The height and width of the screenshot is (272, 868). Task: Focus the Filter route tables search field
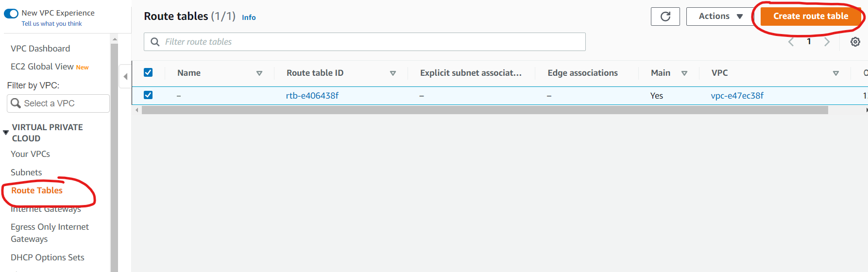365,42
